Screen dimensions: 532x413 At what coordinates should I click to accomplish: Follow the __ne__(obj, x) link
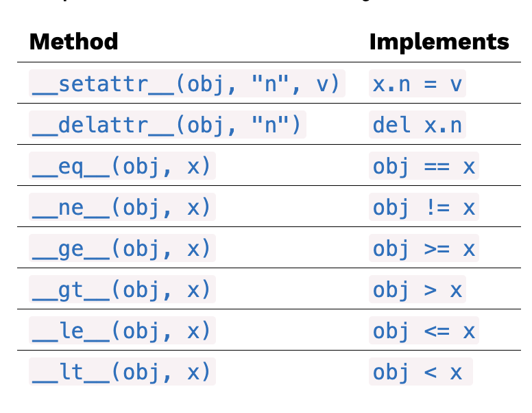coord(122,207)
